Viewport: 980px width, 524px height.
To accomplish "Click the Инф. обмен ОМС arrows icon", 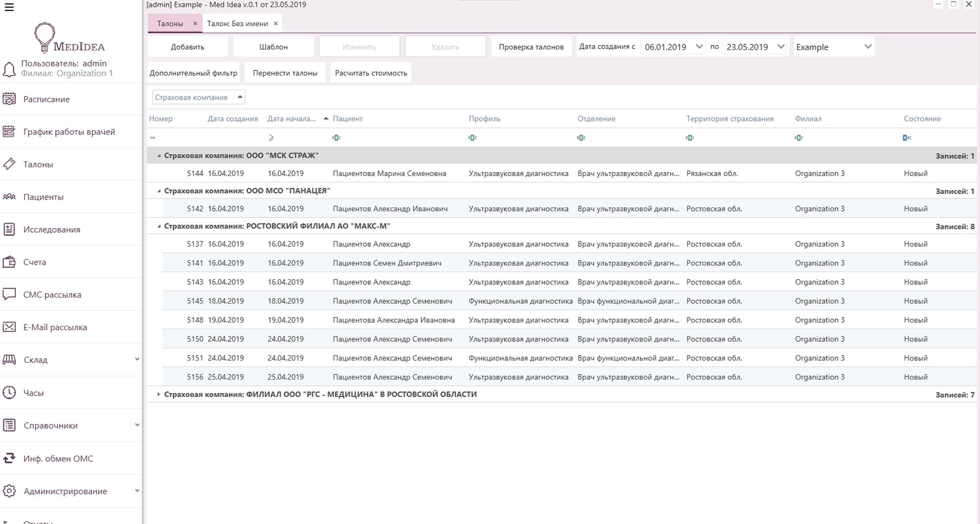I will tap(9, 458).
